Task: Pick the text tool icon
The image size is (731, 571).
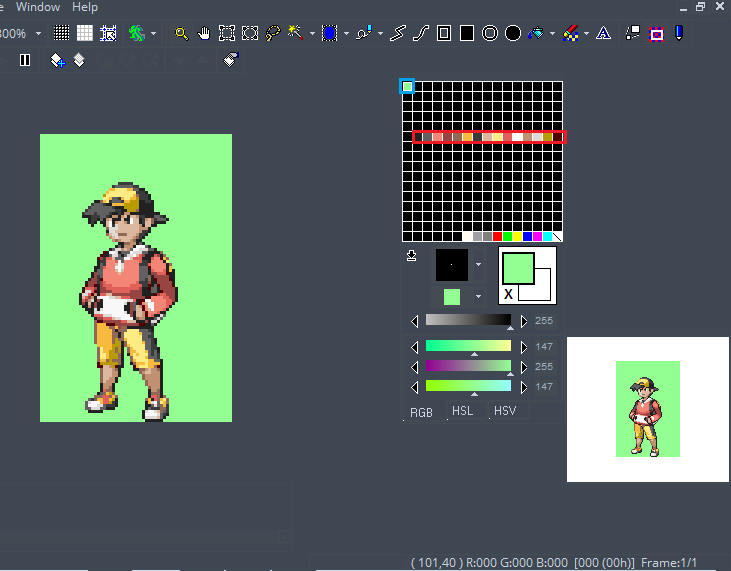Action: click(x=604, y=33)
